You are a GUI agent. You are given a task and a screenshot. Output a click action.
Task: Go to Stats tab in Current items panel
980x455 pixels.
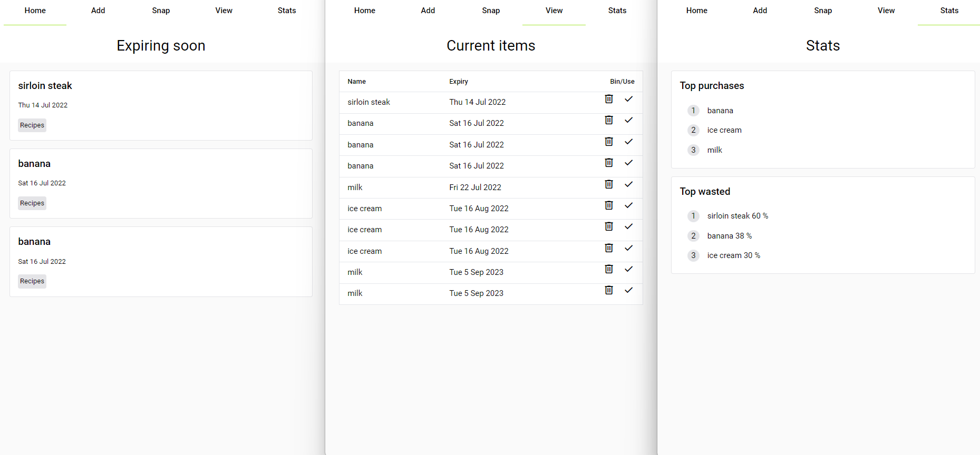point(617,11)
